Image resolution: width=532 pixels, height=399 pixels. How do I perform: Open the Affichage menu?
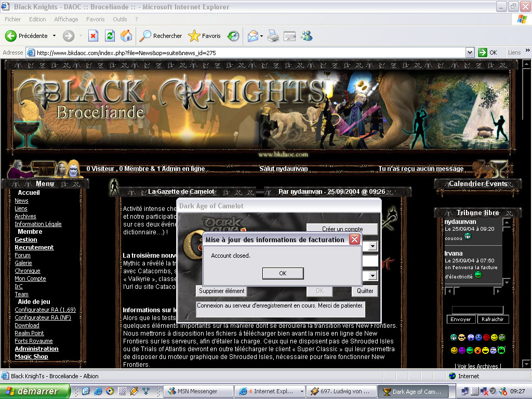[66, 19]
